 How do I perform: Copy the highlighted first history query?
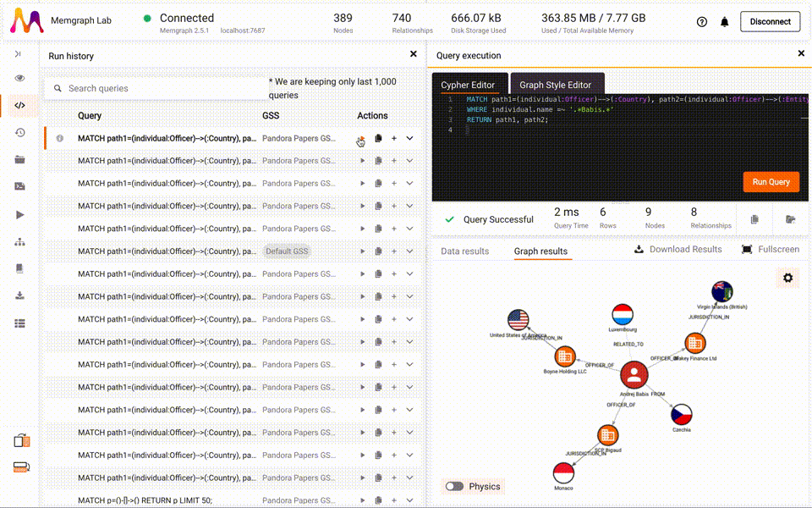point(379,138)
